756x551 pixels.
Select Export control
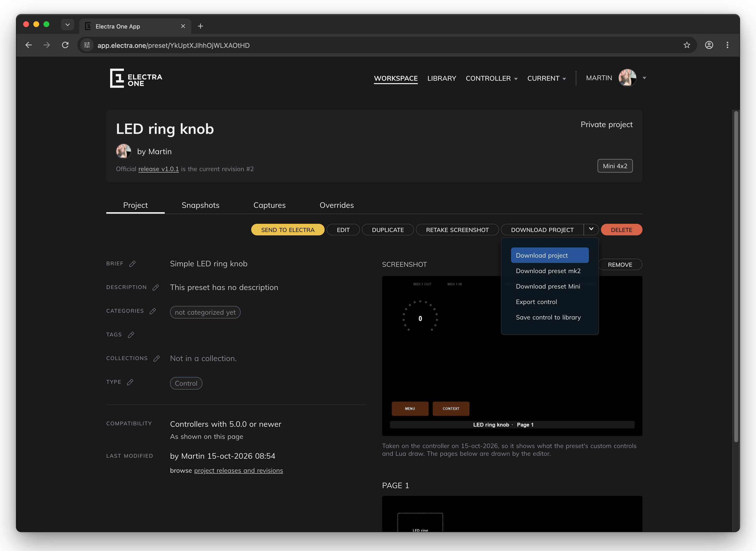point(550,302)
